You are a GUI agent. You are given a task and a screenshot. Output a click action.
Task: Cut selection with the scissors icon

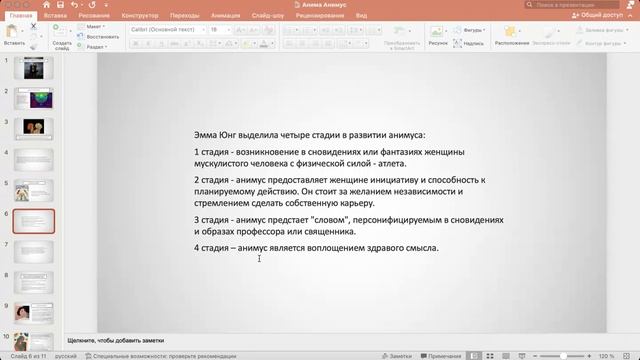[x=33, y=26]
